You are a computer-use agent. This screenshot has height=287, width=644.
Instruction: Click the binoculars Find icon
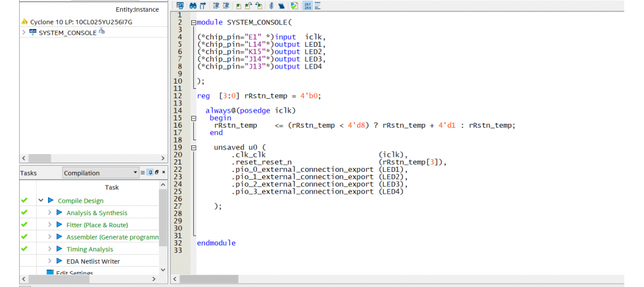click(x=193, y=5)
